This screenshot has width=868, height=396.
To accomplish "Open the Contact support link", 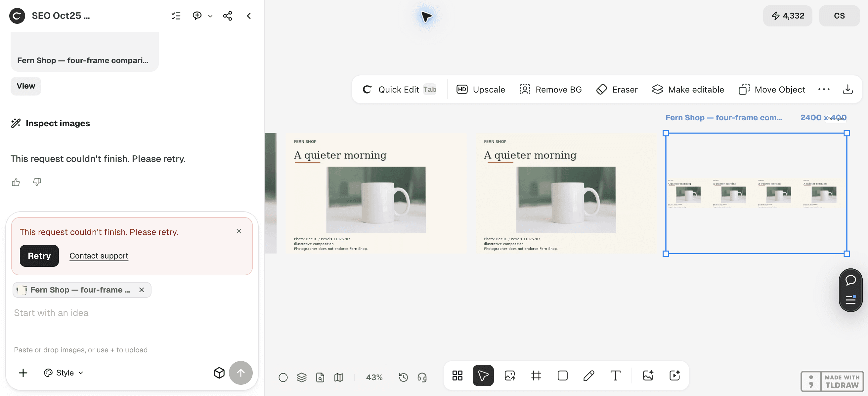I will (x=99, y=256).
